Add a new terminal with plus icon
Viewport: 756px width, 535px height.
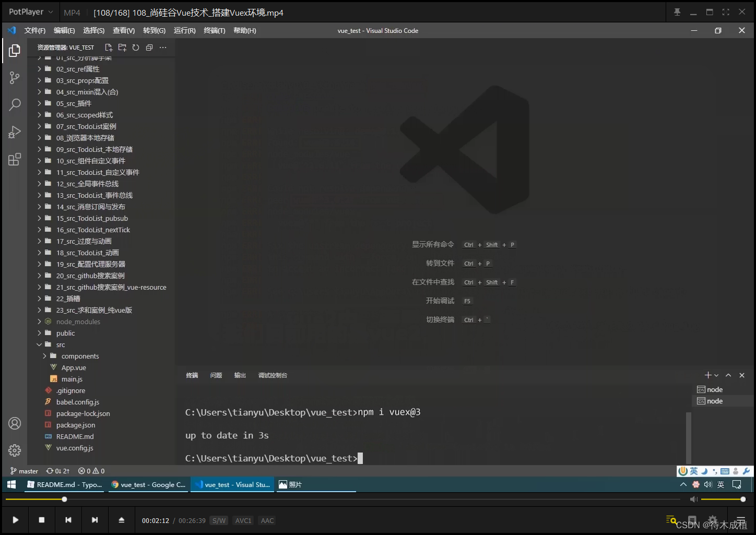pos(708,375)
